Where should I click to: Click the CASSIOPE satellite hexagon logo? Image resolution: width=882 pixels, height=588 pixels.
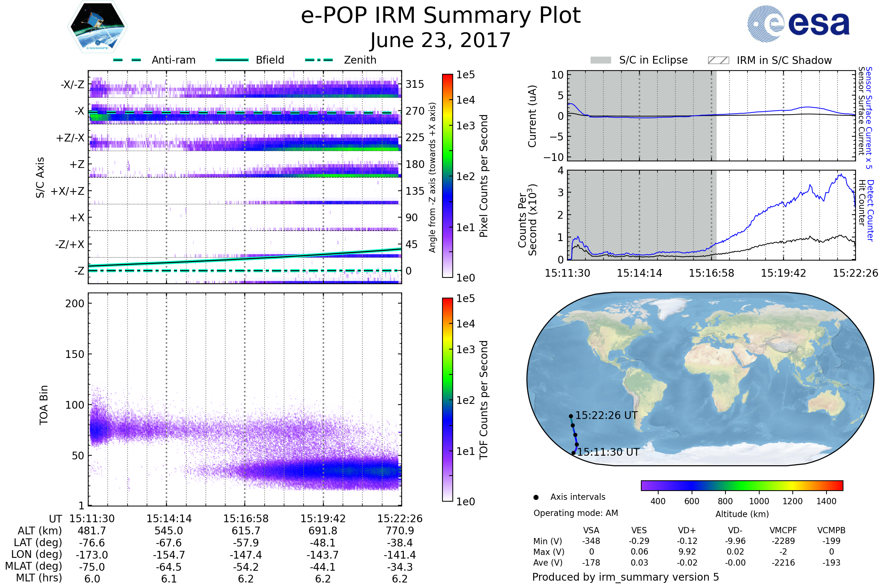[97, 27]
